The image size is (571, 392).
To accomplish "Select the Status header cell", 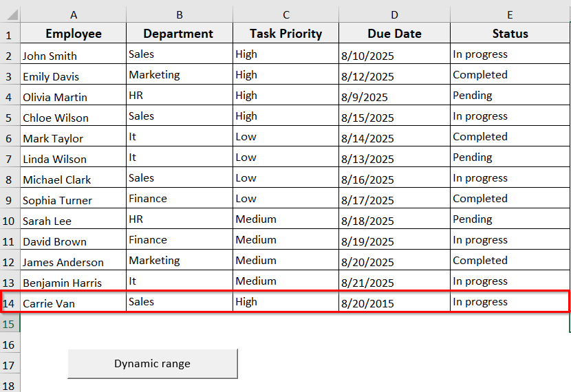I will click(510, 34).
